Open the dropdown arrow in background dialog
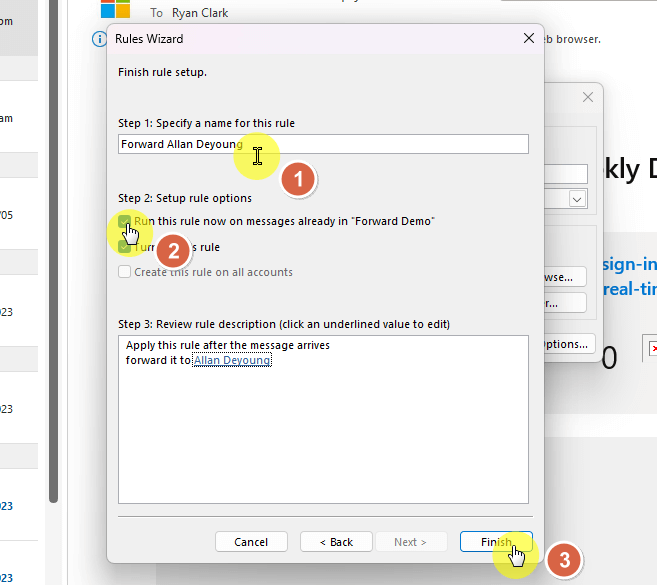The image size is (657, 585). [x=577, y=199]
